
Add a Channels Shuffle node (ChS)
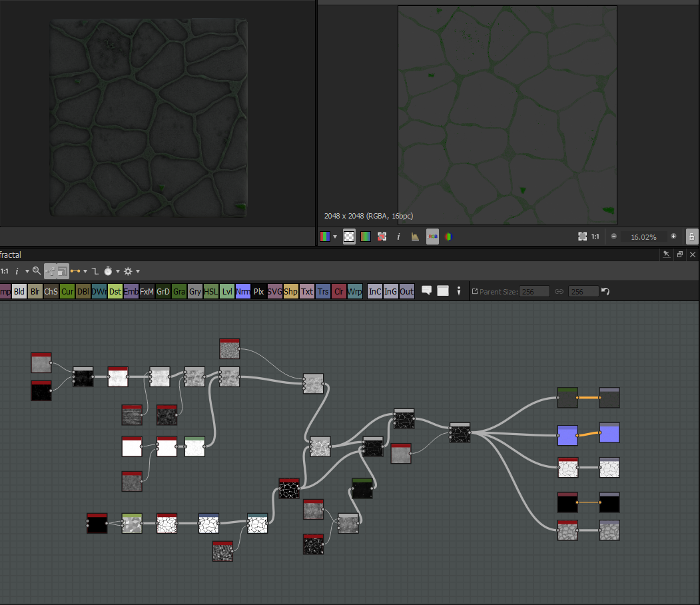51,292
